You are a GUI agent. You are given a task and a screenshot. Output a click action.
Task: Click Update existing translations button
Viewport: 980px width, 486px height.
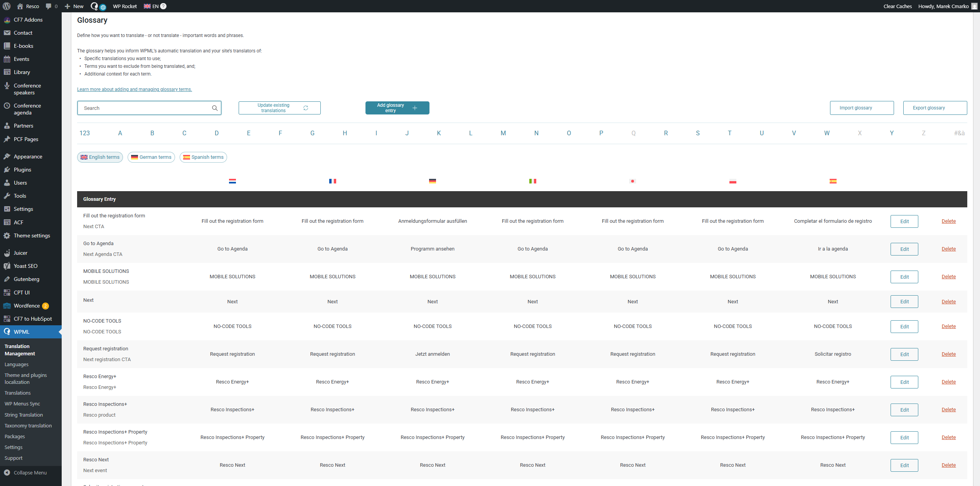(280, 108)
